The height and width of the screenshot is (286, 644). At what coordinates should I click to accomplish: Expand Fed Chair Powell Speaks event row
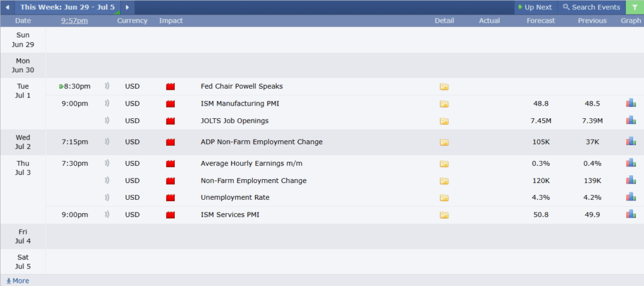pos(345,87)
